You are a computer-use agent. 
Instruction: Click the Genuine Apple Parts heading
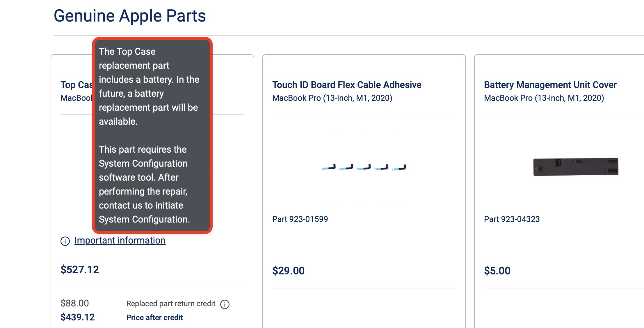click(x=130, y=16)
